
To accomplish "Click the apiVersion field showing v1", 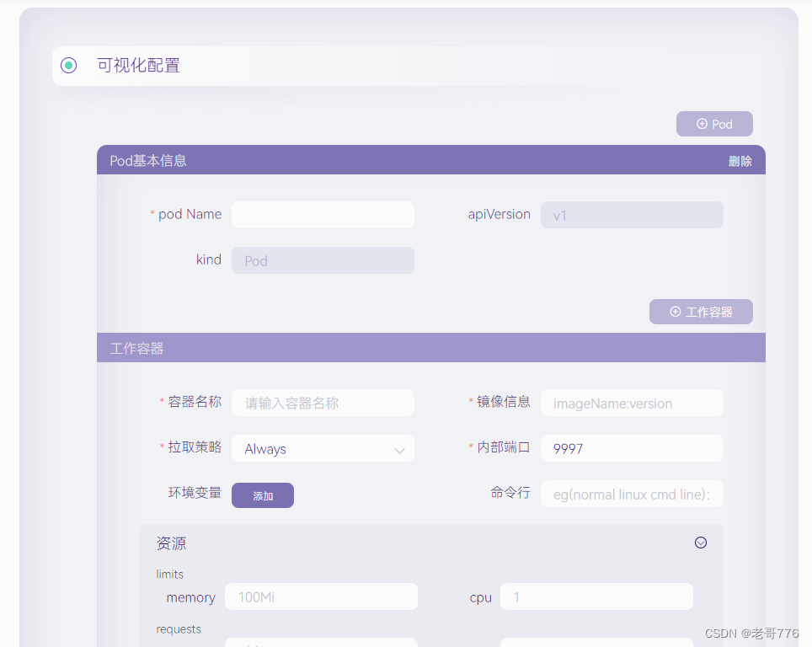I will [632, 215].
